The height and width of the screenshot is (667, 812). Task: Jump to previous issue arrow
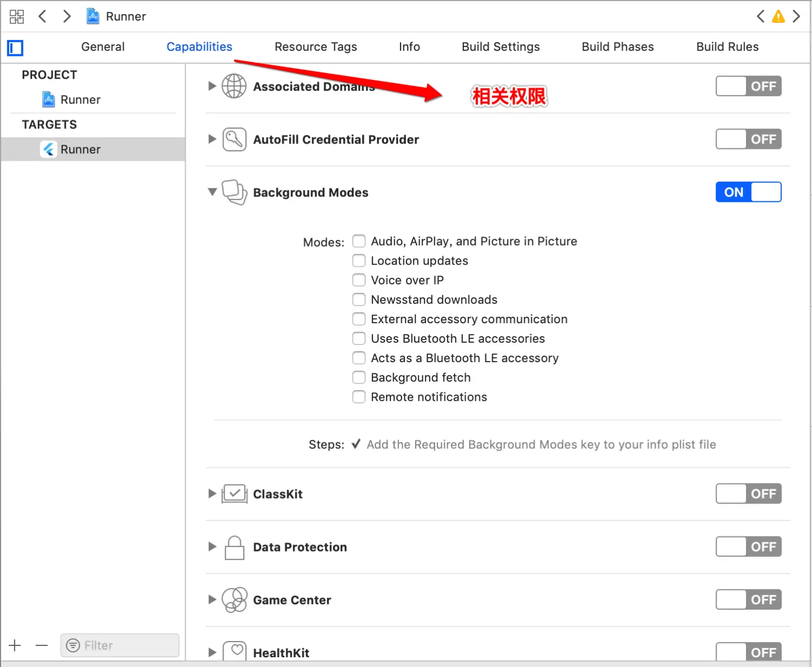(761, 16)
